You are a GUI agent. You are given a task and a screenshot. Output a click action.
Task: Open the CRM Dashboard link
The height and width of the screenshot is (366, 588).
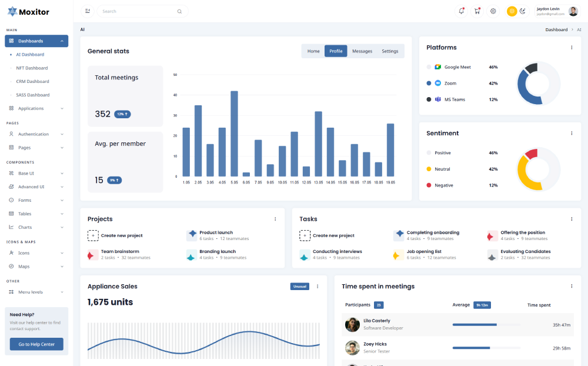point(32,81)
